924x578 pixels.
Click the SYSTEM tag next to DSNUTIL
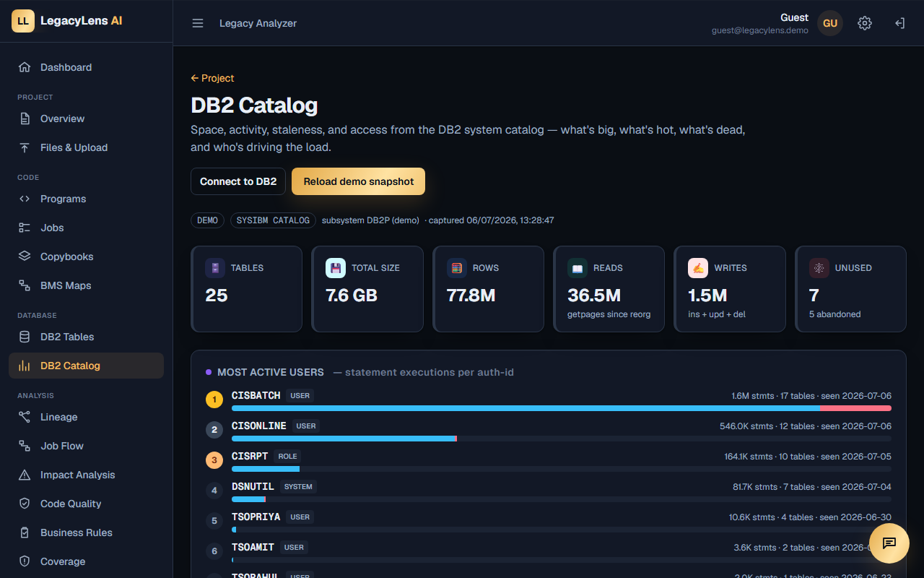coord(298,487)
